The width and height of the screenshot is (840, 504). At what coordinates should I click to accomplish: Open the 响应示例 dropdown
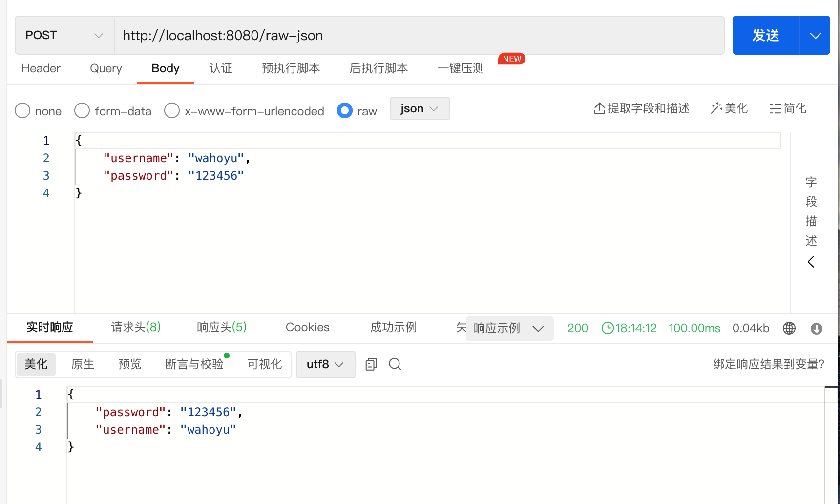tap(510, 328)
